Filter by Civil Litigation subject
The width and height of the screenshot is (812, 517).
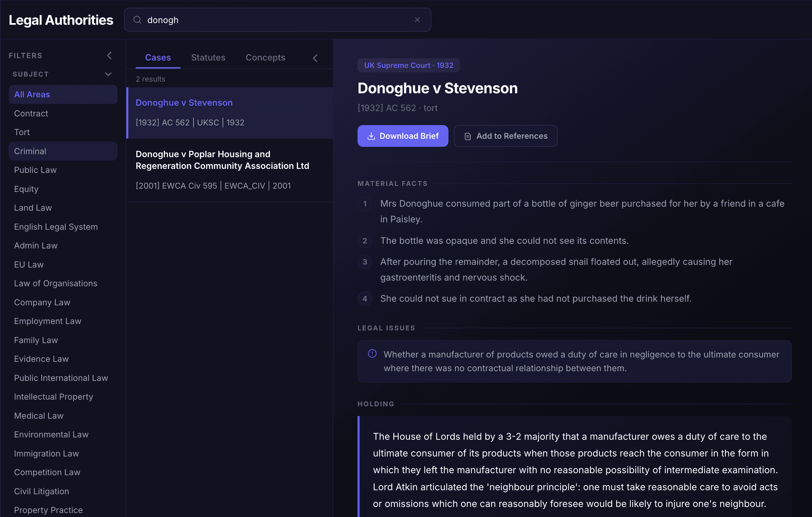click(63, 491)
